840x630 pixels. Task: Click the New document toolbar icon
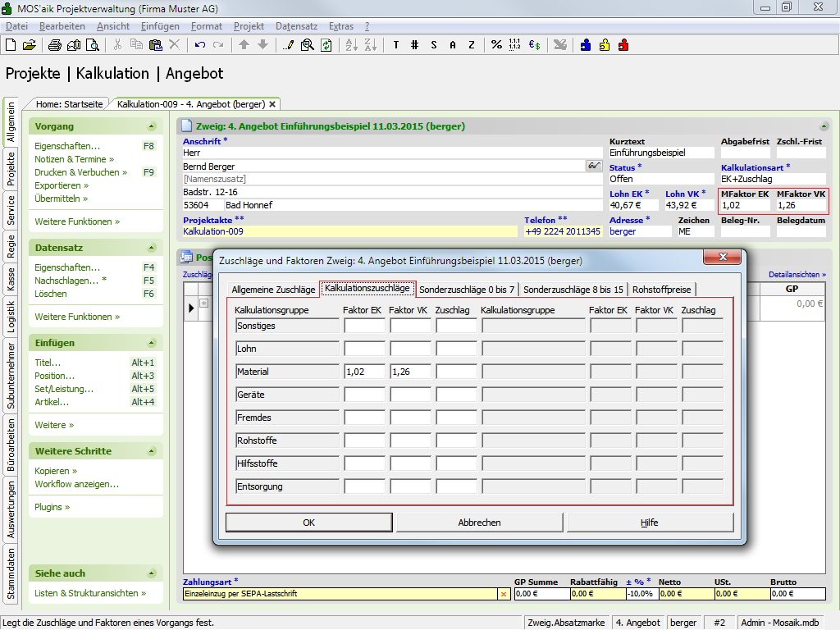pyautogui.click(x=11, y=44)
